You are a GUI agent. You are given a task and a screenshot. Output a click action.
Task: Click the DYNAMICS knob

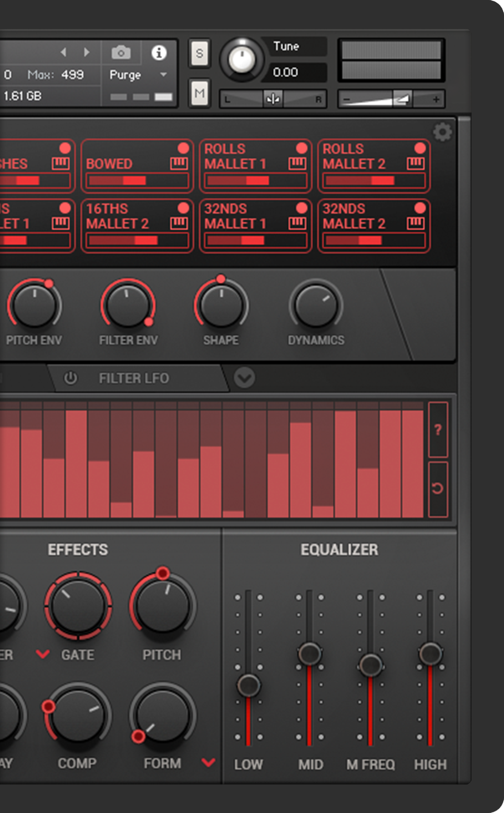pyautogui.click(x=316, y=306)
